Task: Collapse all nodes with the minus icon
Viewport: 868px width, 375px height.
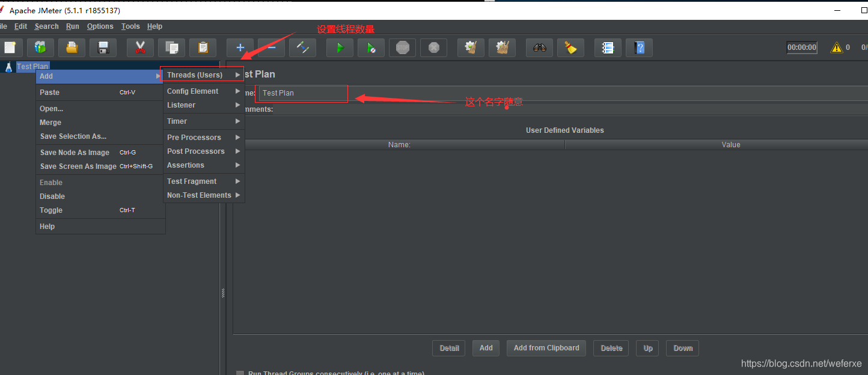Action: (x=272, y=47)
